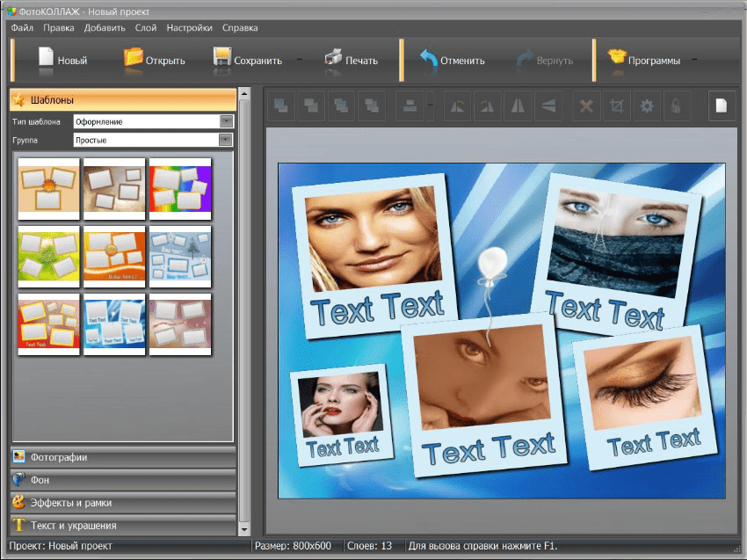
Task: Select the rainbow background template thumbnail
Action: [180, 186]
